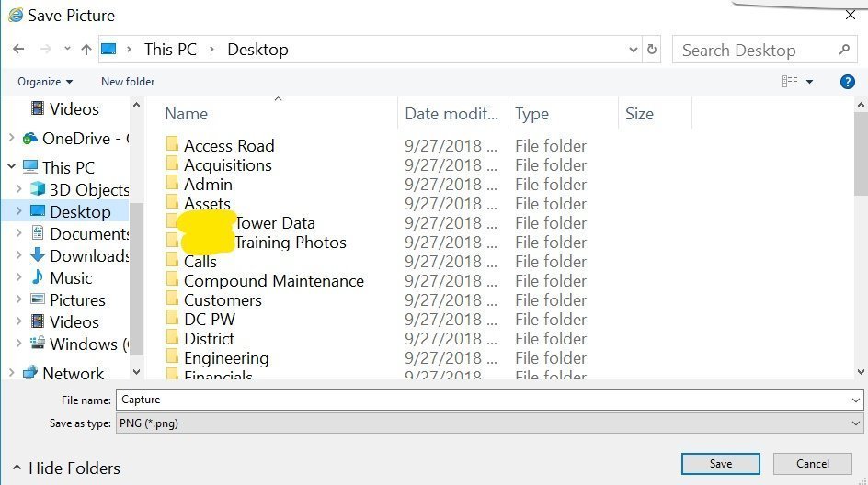Select Documents in the navigation tree
Screen dimensions: 868x485
[x=80, y=234]
